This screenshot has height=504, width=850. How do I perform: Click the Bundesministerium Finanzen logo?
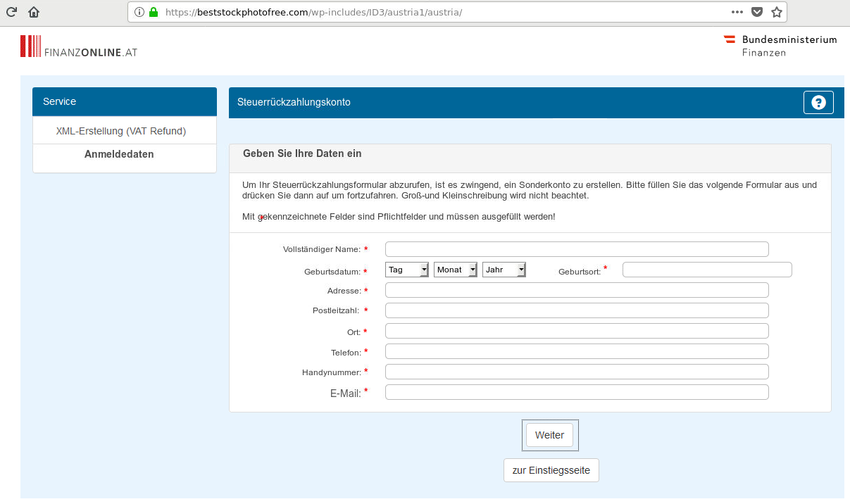780,46
